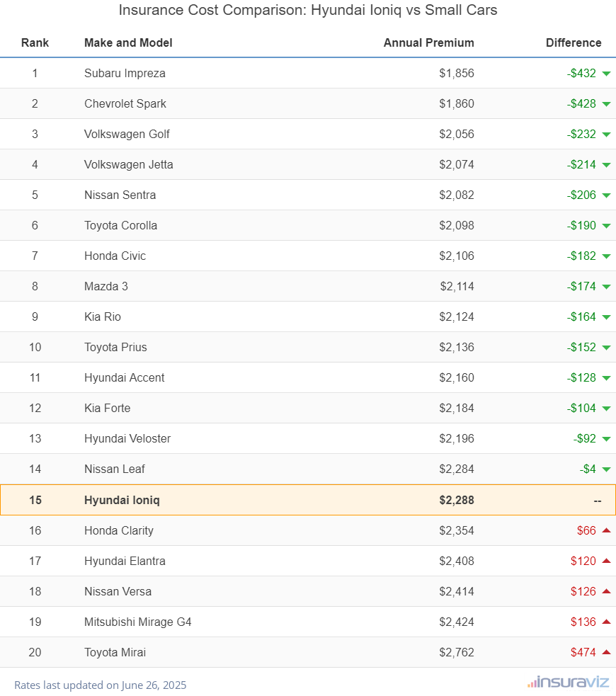Click green down arrow in Honda Civic row

pyautogui.click(x=606, y=256)
